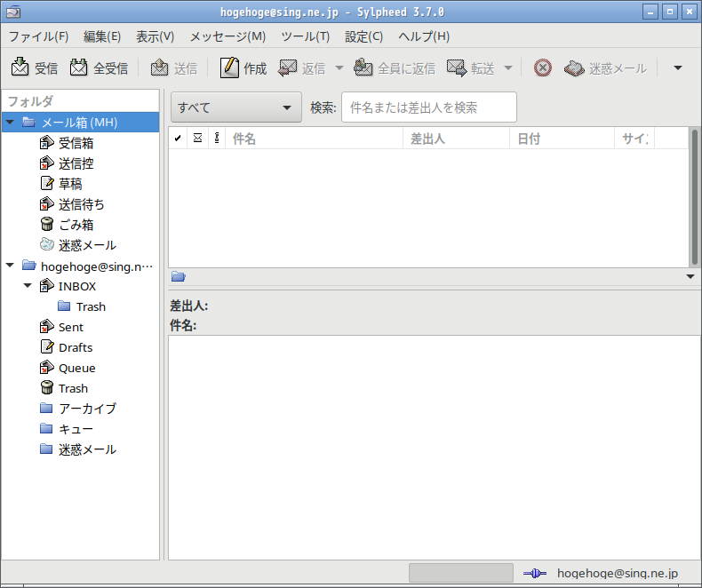
Task: Click the 全員に返信 reply all icon
Action: (363, 68)
